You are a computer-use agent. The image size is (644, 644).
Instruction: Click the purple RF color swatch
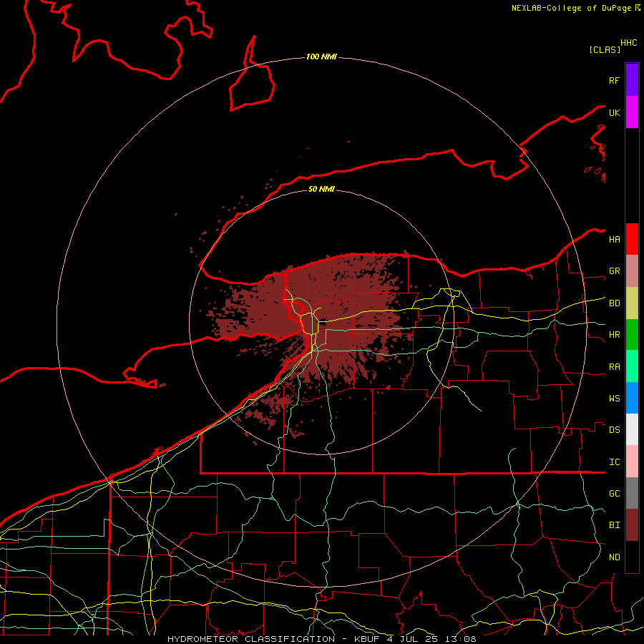[x=632, y=80]
